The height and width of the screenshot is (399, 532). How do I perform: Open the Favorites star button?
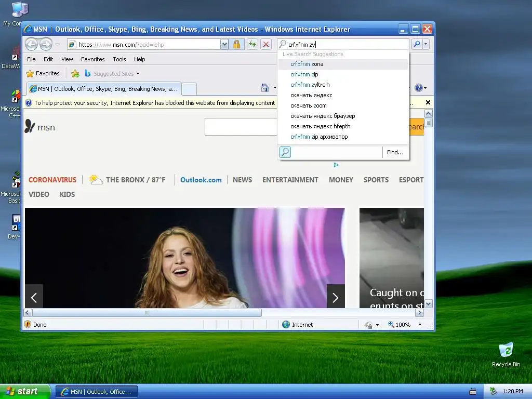tap(43, 73)
